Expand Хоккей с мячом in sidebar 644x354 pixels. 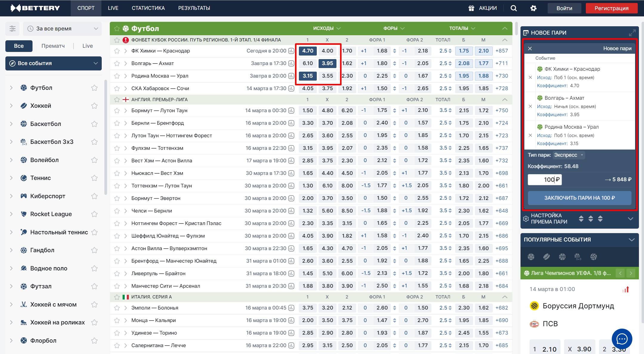tap(11, 304)
